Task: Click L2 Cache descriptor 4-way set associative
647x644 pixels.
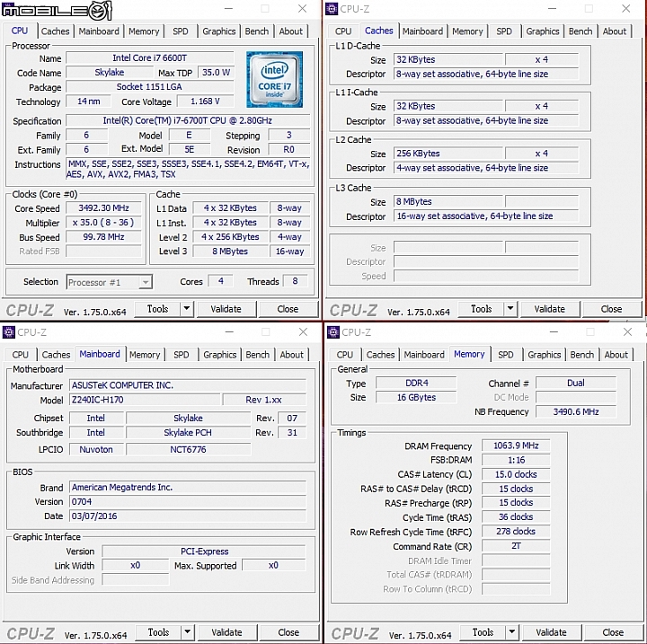Action: coord(485,168)
